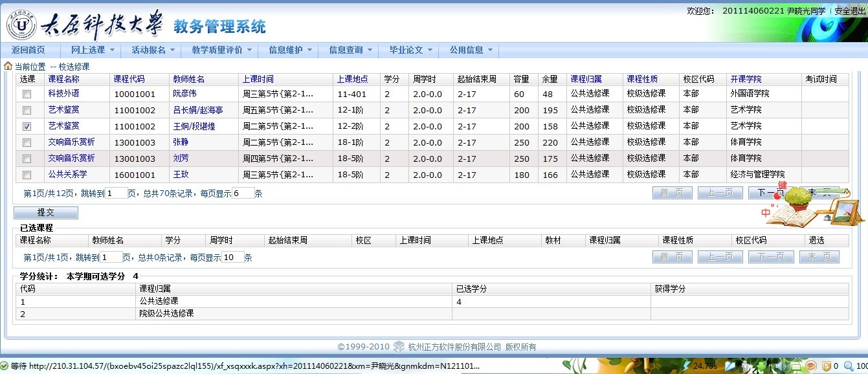Click the eye protection icon in status bar
This screenshot has height=374, width=868.
(x=810, y=366)
